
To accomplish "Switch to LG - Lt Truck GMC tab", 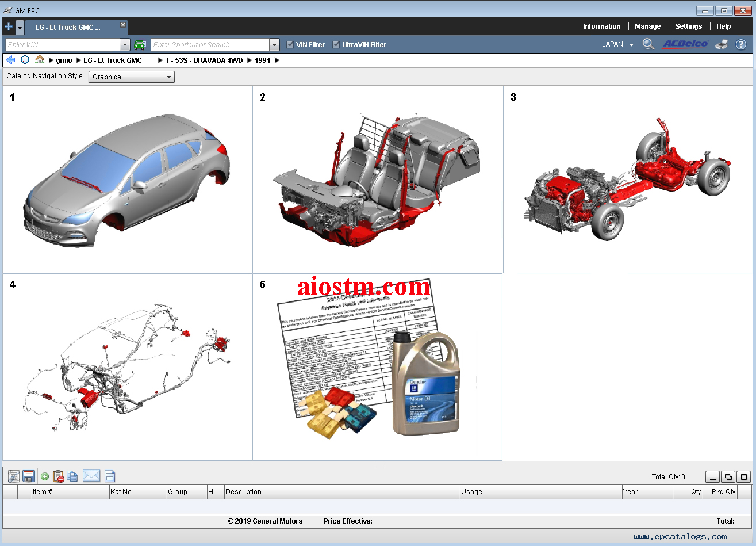I will [x=68, y=28].
